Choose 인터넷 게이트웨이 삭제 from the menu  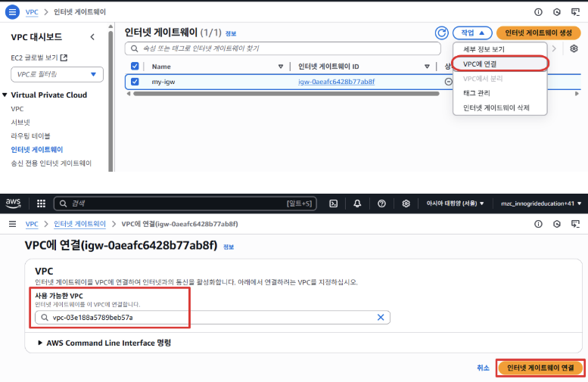(x=496, y=108)
